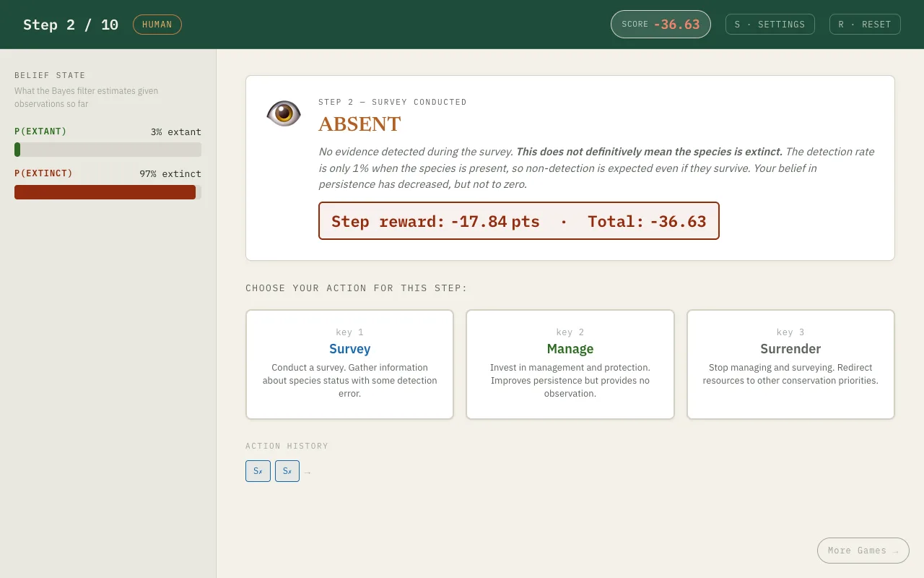
Task: Click the 'CHOOSE YOUR ACTION FOR THIS STEP' label
Action: coord(357,288)
